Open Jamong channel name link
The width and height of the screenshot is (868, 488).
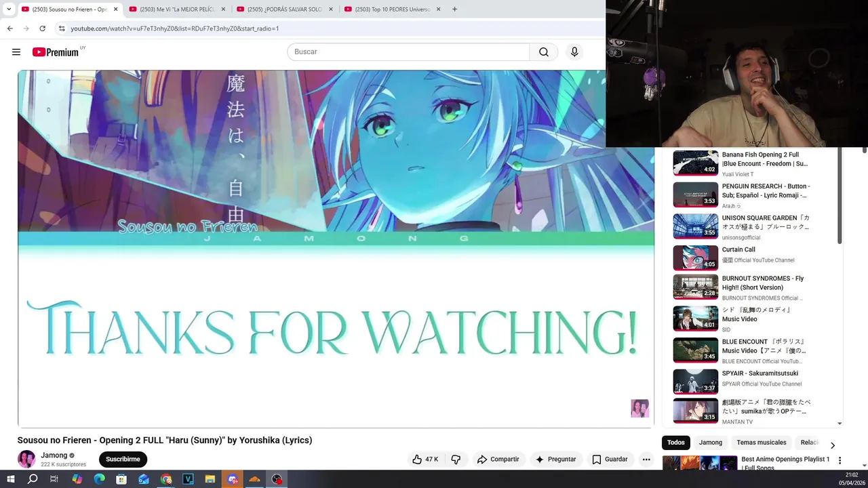tap(54, 455)
